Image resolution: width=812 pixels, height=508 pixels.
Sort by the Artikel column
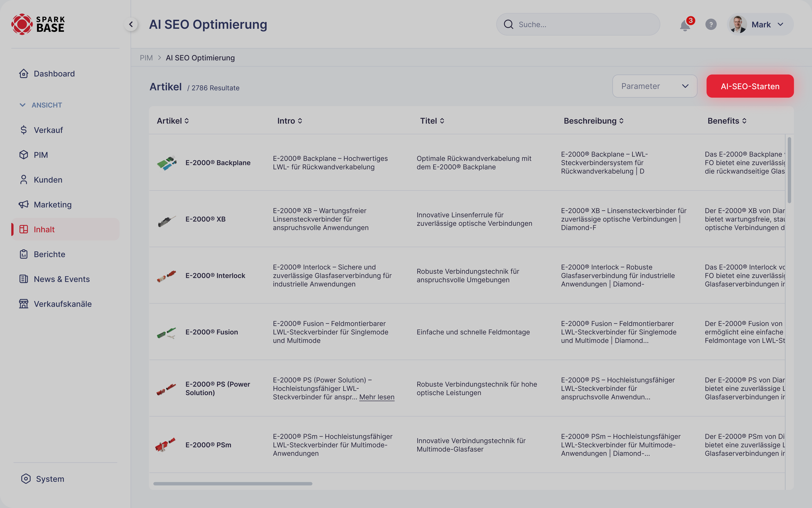173,121
